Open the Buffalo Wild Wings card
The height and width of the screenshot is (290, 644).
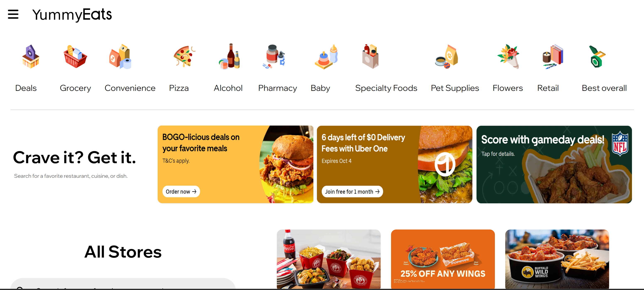click(557, 259)
